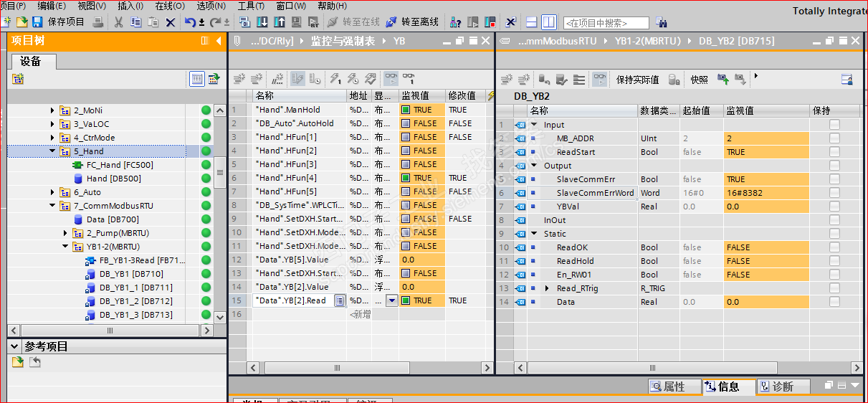The width and height of the screenshot is (868, 403).
Task: Click the search in project input field
Action: tap(606, 23)
